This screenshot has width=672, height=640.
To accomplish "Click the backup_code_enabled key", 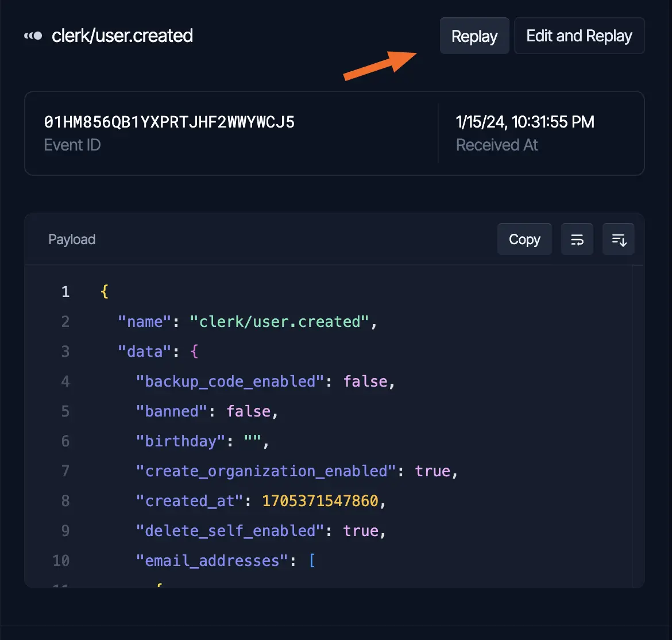I will click(x=230, y=381).
